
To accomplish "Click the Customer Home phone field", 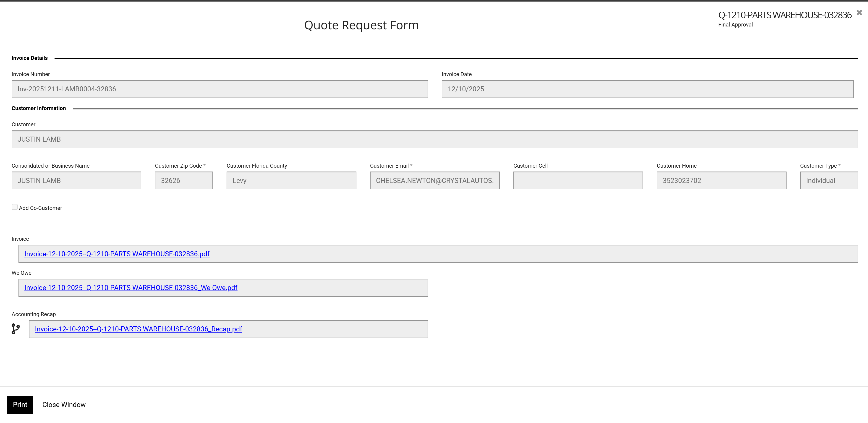I will click(x=721, y=180).
